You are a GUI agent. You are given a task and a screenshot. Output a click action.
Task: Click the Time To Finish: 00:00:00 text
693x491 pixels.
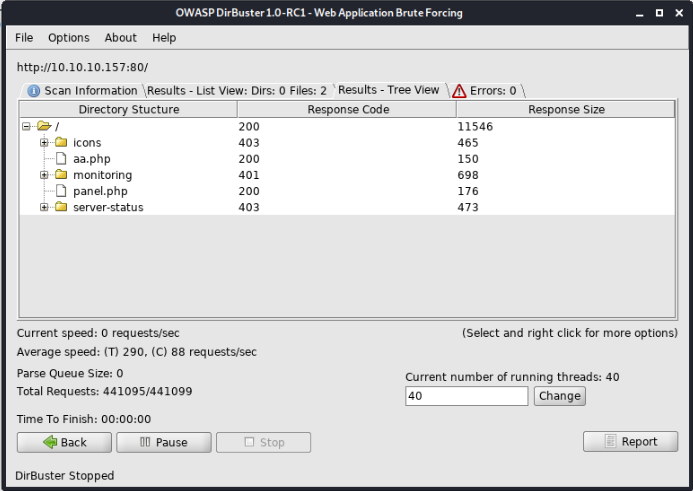tap(84, 419)
